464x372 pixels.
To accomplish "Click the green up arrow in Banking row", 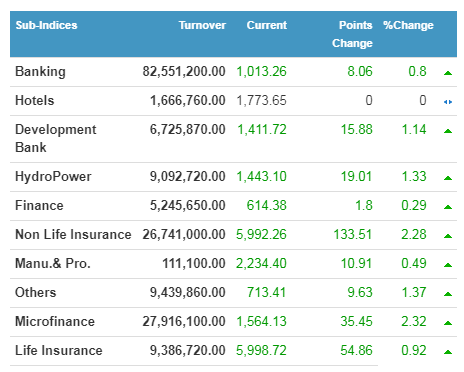I will point(448,73).
